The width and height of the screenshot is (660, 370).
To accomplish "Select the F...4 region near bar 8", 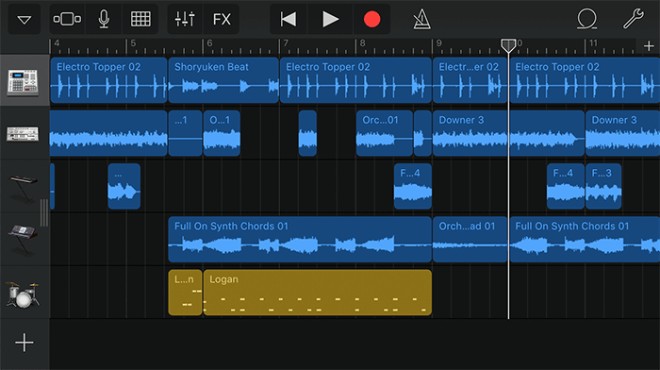I will point(412,186).
